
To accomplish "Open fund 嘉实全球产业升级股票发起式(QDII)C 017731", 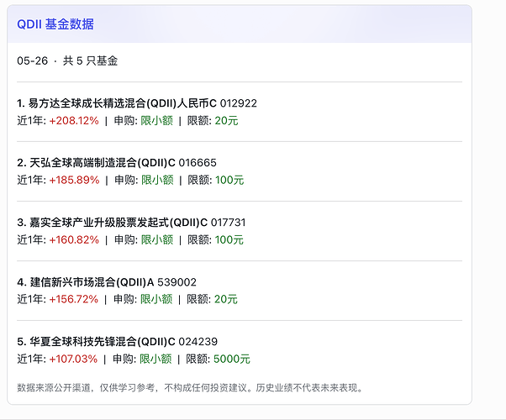I will [x=131, y=223].
